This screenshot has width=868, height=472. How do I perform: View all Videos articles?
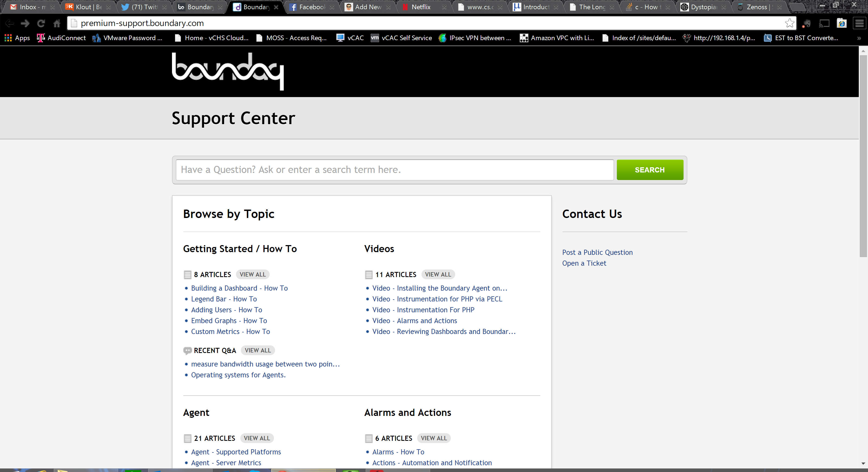pos(438,274)
